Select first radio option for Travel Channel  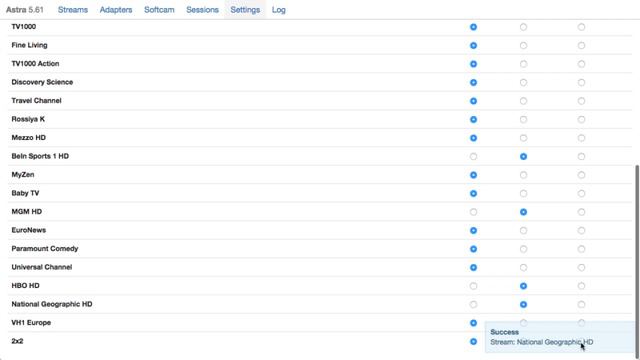pos(473,101)
